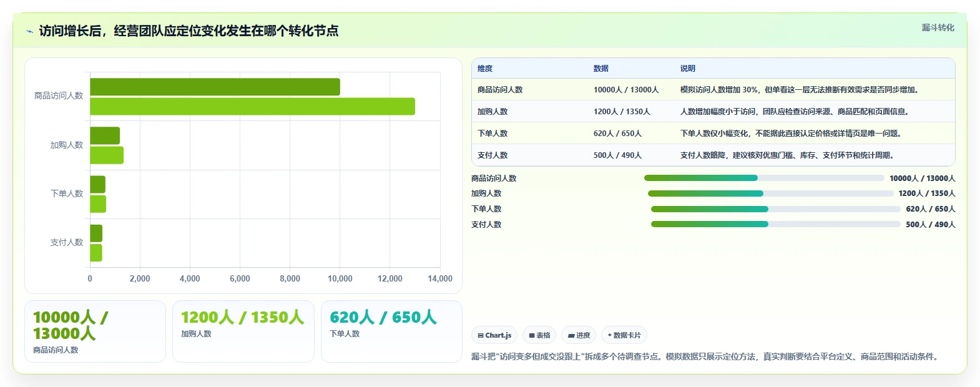Click the light green 下单人数 bar in chart
The width and height of the screenshot is (980, 387).
(98, 204)
